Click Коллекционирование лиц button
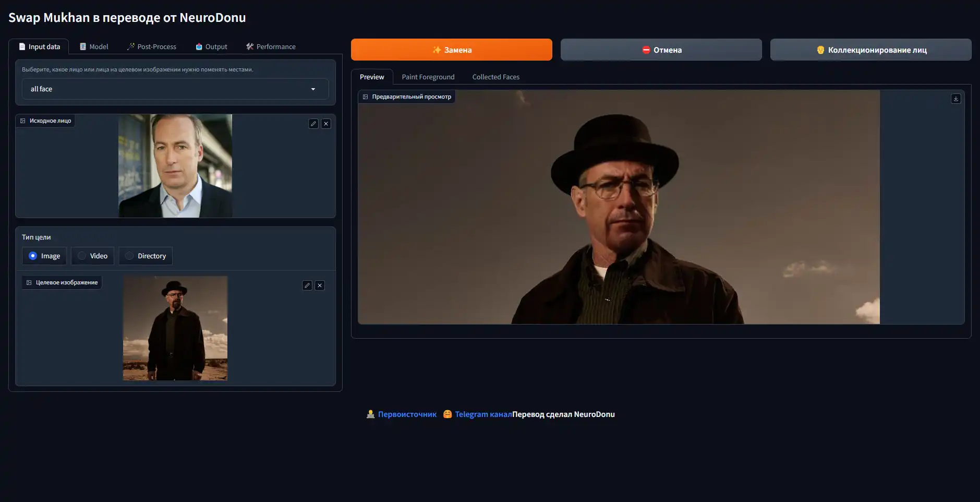Viewport: 980px width, 502px height. pyautogui.click(x=871, y=50)
